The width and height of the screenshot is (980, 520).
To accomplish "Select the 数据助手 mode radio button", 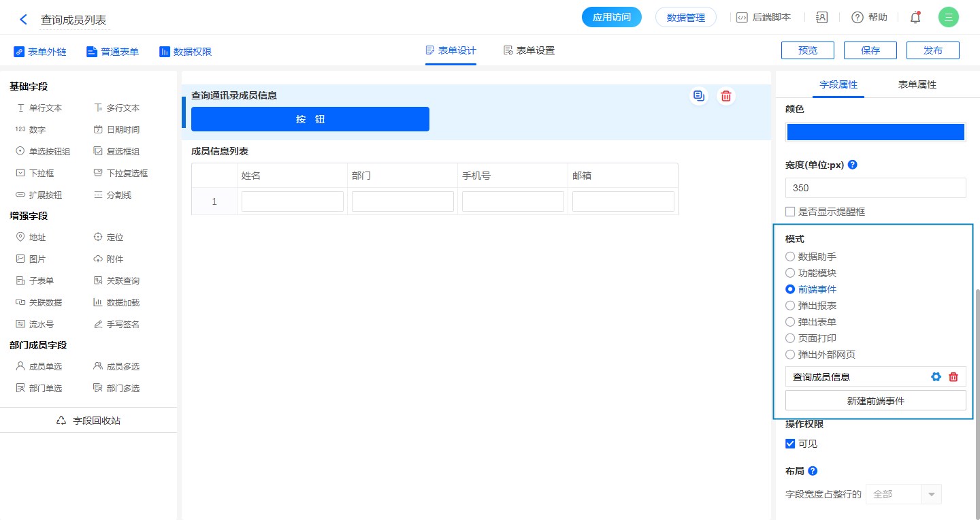I will click(790, 257).
